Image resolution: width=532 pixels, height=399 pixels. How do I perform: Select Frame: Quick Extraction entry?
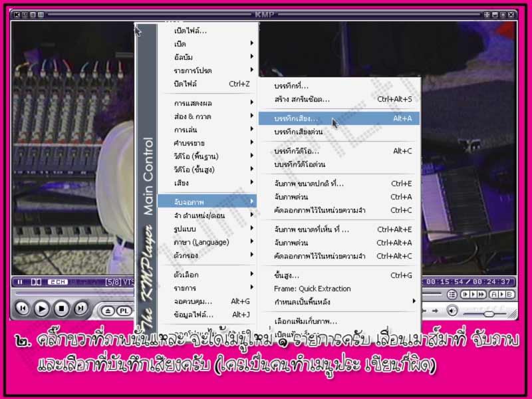click(339, 289)
